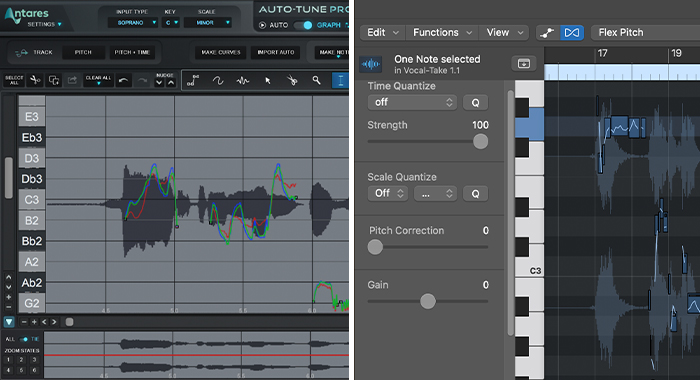Select zoom state 6
This screenshot has width=700, height=380.
tap(34, 370)
